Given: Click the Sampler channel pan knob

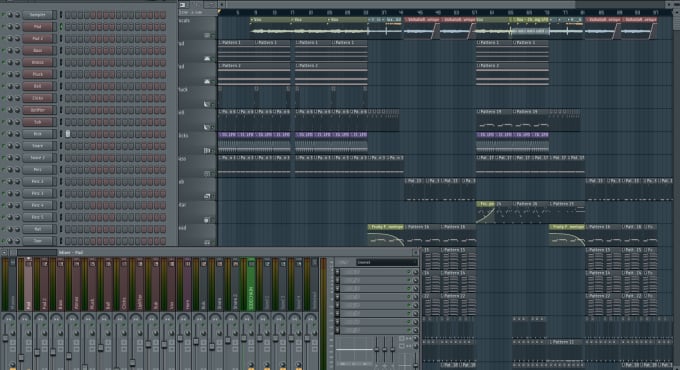Looking at the screenshot, I should pos(10,15).
